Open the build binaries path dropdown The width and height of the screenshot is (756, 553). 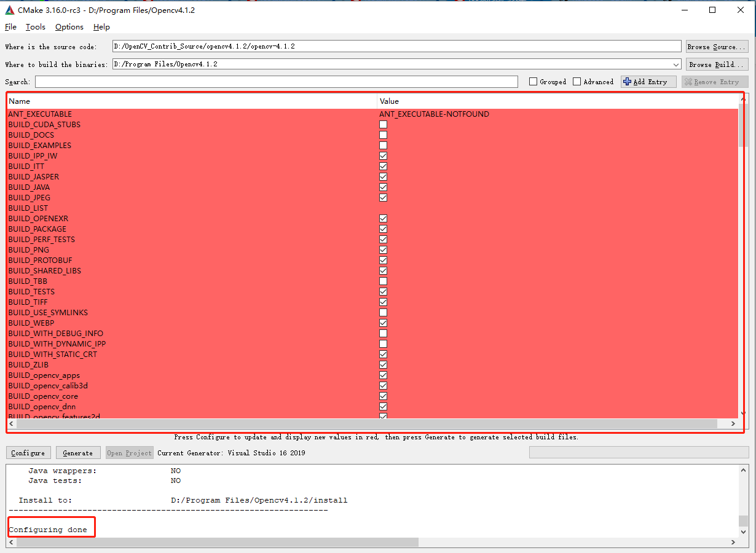tap(676, 64)
